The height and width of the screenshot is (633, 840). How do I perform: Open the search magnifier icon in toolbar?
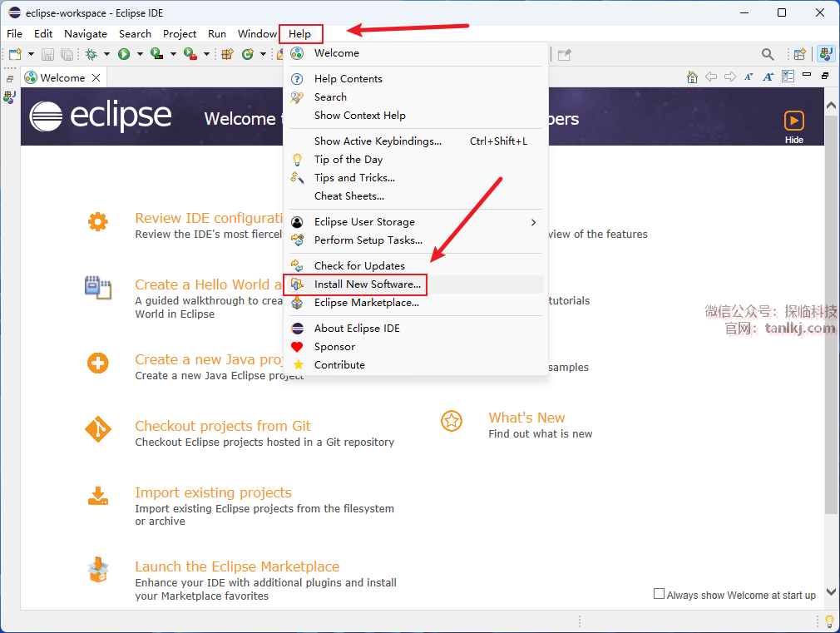point(768,54)
